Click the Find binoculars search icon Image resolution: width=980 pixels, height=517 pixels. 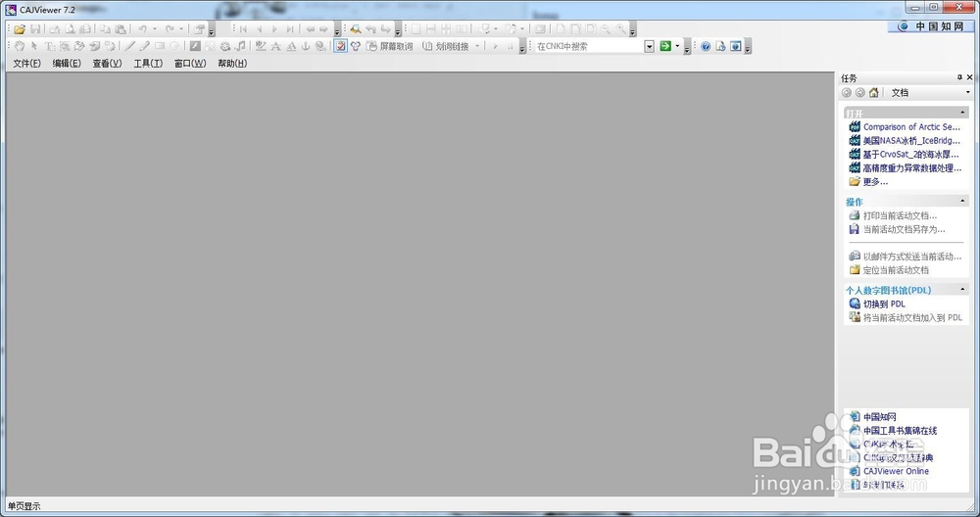click(x=356, y=29)
